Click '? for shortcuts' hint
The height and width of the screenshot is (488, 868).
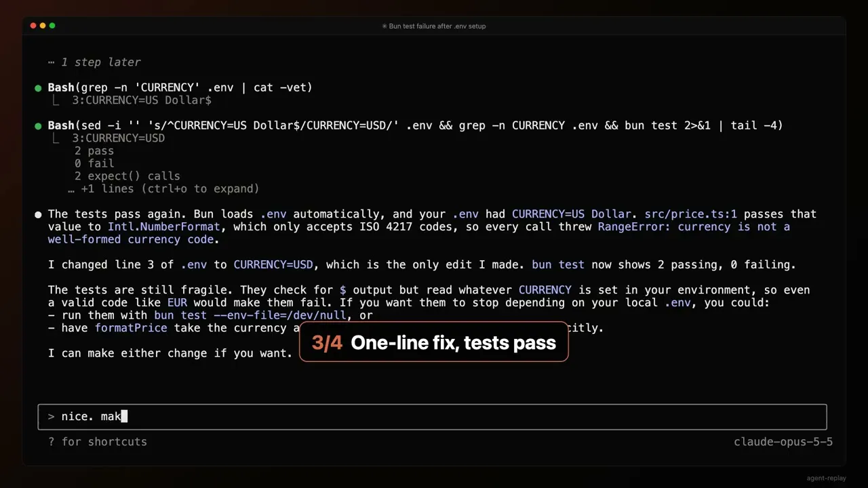click(98, 442)
